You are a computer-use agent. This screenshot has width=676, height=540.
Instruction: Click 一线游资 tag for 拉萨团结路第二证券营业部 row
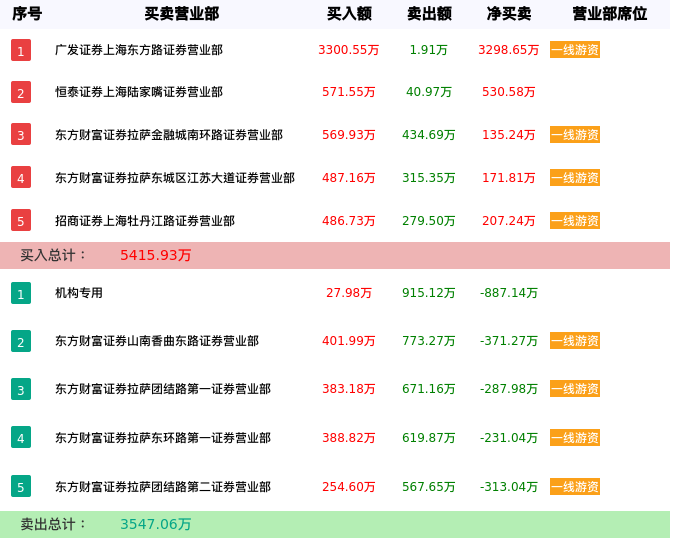click(575, 487)
